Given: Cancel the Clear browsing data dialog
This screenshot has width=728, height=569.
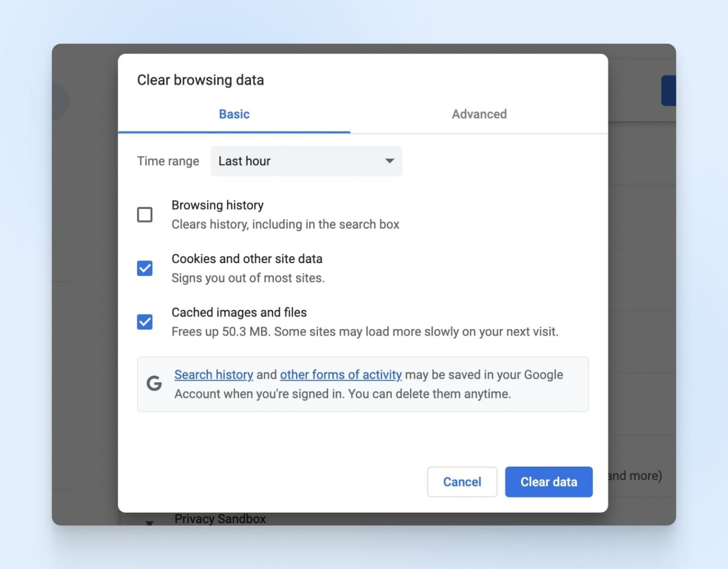Looking at the screenshot, I should tap(462, 482).
